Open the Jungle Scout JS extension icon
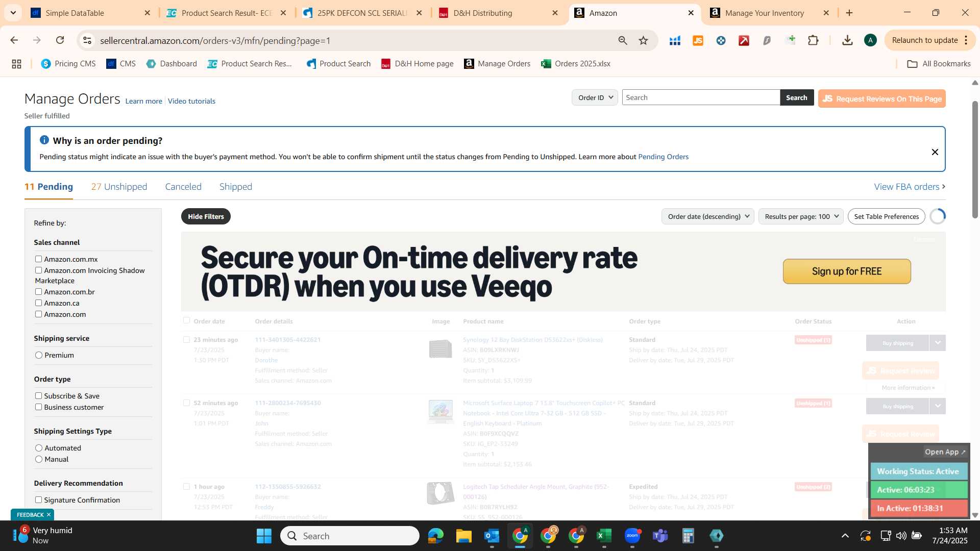This screenshot has width=980, height=551. tap(698, 40)
